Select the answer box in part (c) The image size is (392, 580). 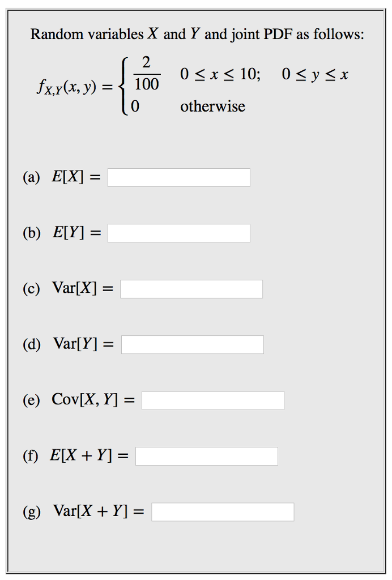(191, 289)
